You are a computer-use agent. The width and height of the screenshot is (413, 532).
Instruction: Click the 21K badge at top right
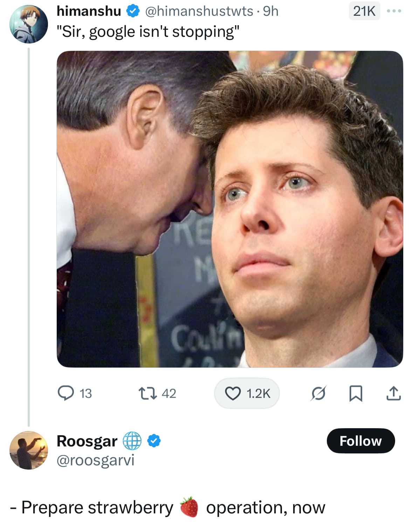(x=364, y=11)
